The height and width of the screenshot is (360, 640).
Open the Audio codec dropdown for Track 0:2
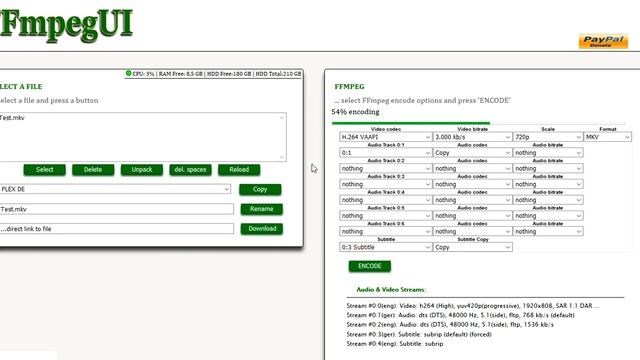472,168
